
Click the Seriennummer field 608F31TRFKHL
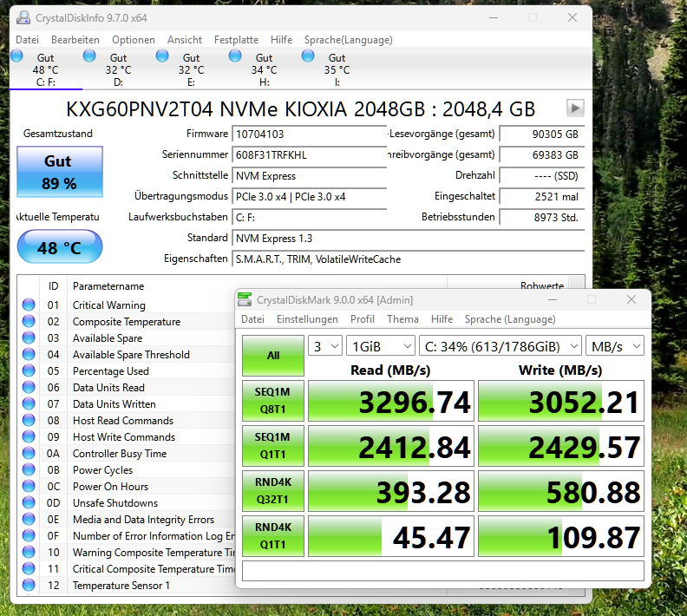(x=310, y=155)
